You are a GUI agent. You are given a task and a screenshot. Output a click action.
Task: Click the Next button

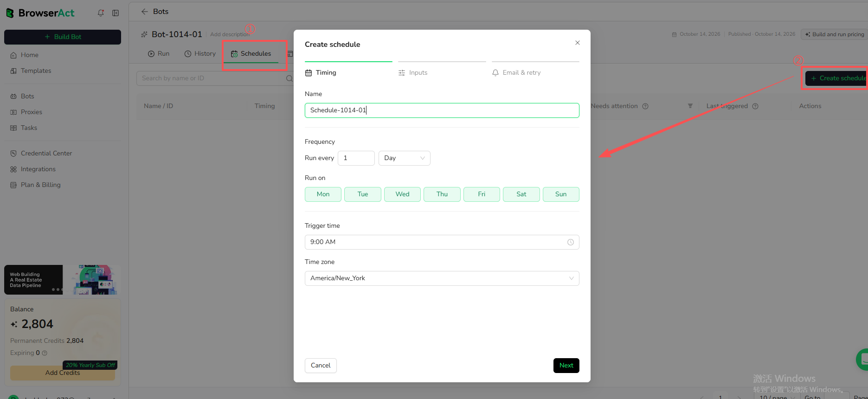click(566, 366)
